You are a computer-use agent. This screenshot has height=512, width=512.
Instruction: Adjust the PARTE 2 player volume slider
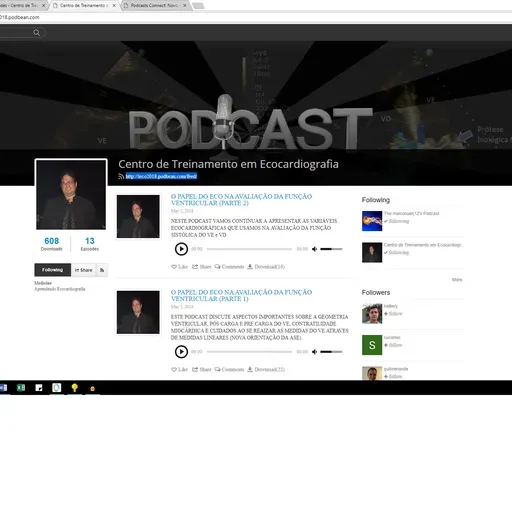coord(331,249)
